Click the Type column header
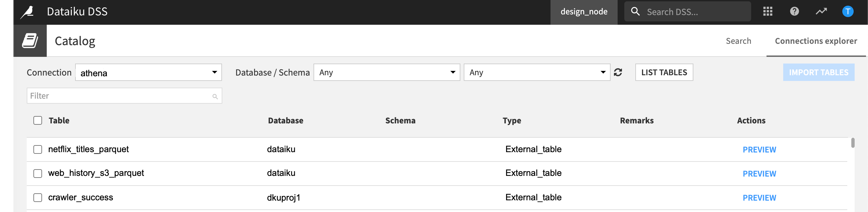868x212 pixels. [x=512, y=120]
